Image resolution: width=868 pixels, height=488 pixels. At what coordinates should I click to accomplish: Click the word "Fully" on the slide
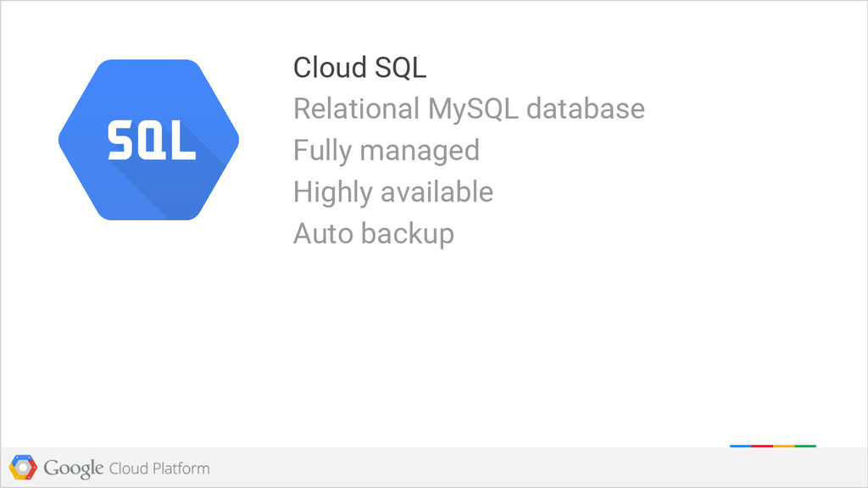(322, 151)
